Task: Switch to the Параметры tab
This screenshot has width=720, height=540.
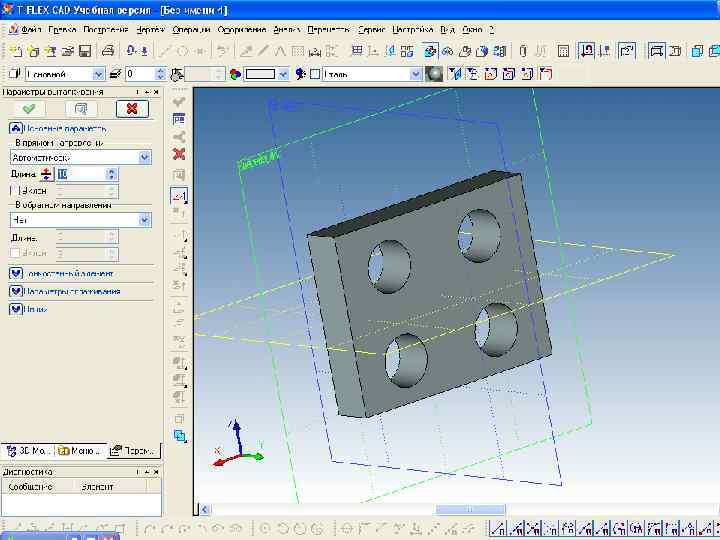Action: pyautogui.click(x=134, y=451)
